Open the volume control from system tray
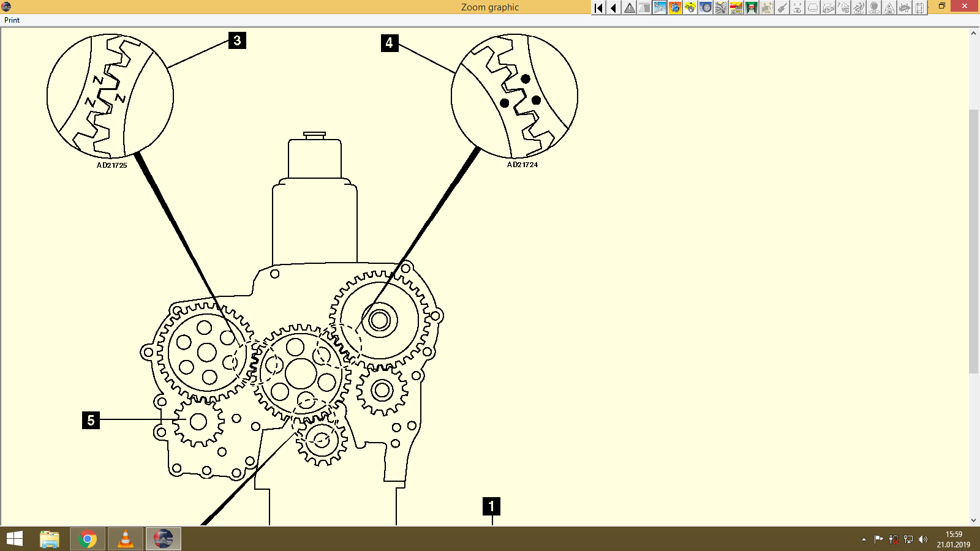This screenshot has height=551, width=980. coord(924,539)
